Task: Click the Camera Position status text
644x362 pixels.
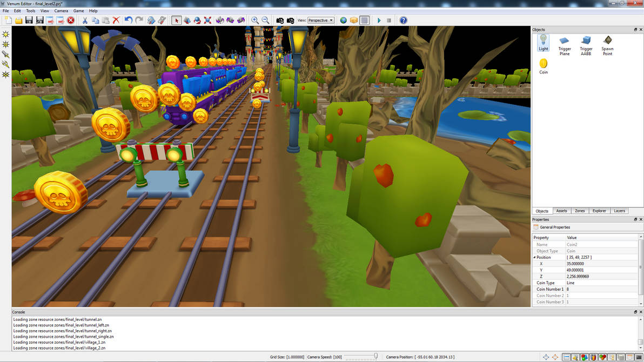Action: coord(420,357)
